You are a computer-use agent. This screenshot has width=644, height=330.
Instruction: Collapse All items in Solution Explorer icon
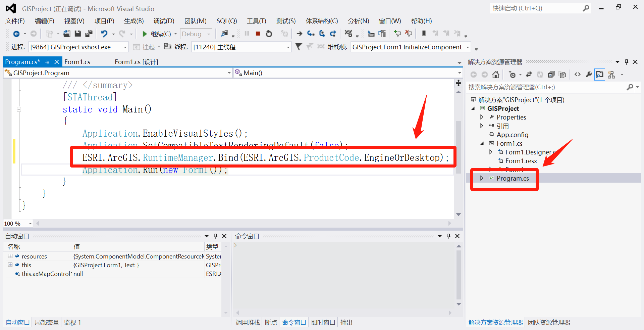pos(551,75)
